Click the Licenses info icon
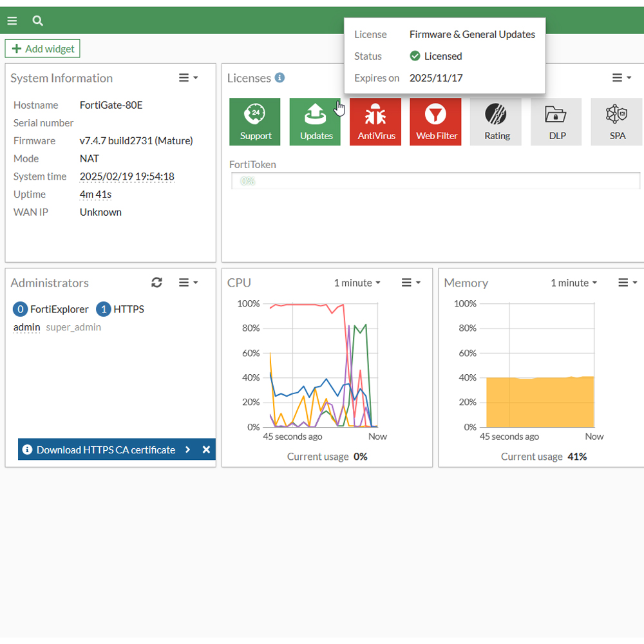 coord(279,78)
